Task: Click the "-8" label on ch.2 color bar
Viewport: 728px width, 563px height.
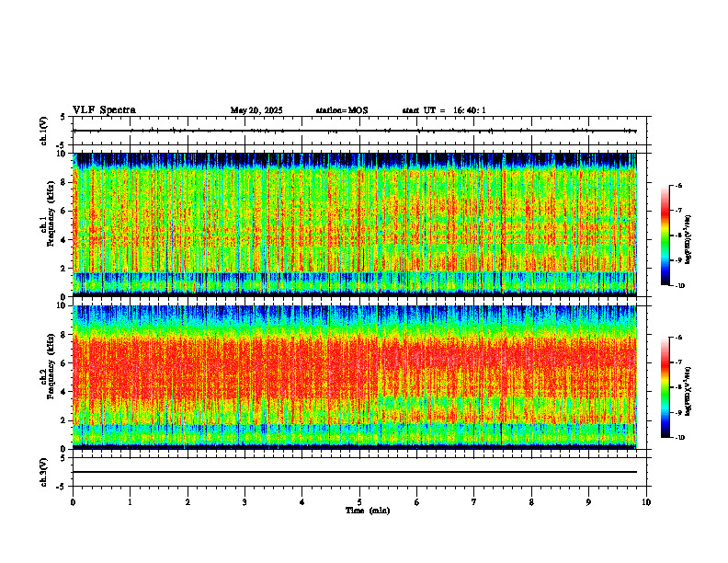Action: [x=678, y=387]
